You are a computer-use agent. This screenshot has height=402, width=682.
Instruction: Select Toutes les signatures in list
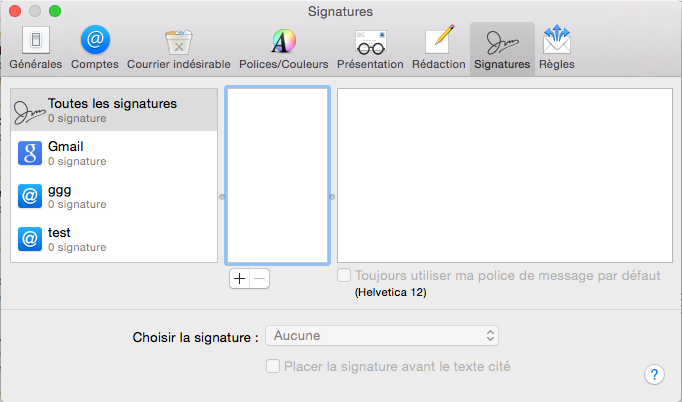point(114,110)
